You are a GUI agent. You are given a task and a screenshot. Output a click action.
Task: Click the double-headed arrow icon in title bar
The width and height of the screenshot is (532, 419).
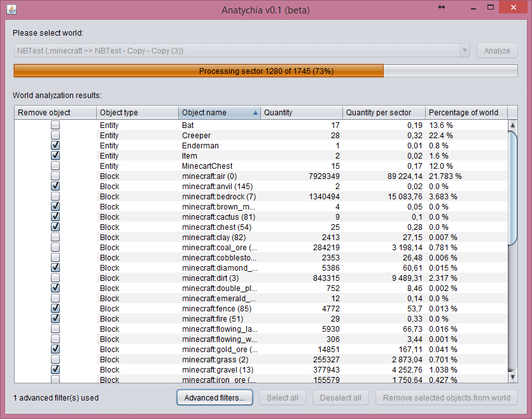442,7
